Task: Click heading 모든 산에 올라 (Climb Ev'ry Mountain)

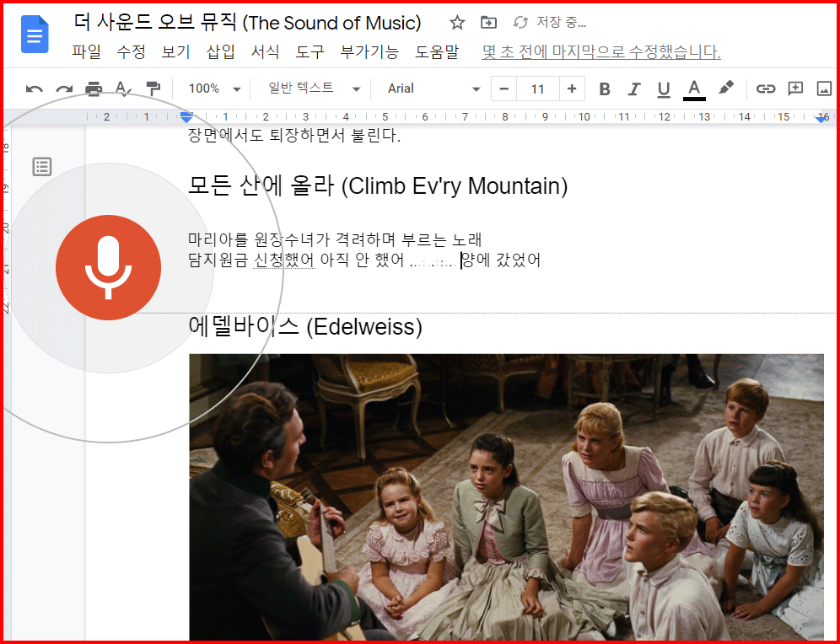Action: 378,186
